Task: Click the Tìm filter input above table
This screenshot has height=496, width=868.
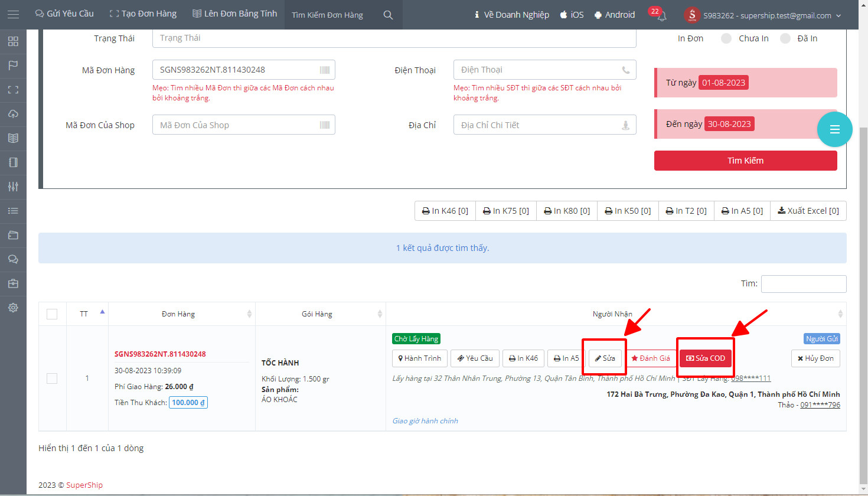Action: [x=804, y=284]
